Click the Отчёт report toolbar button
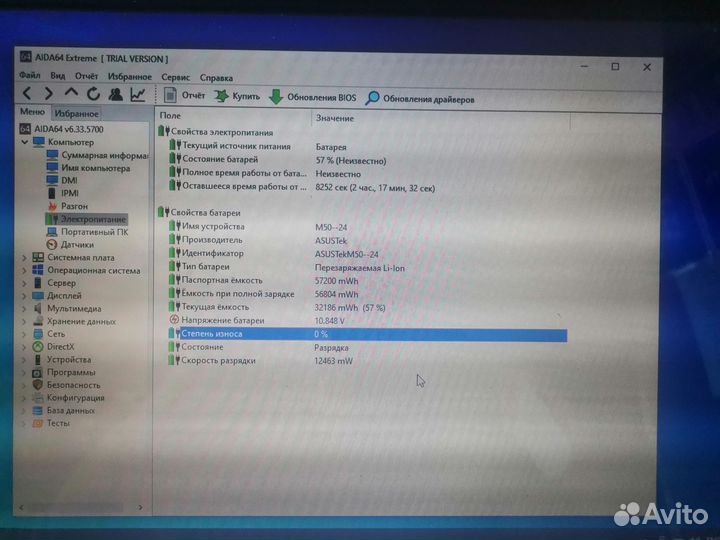This screenshot has width=720, height=540. (x=184, y=96)
